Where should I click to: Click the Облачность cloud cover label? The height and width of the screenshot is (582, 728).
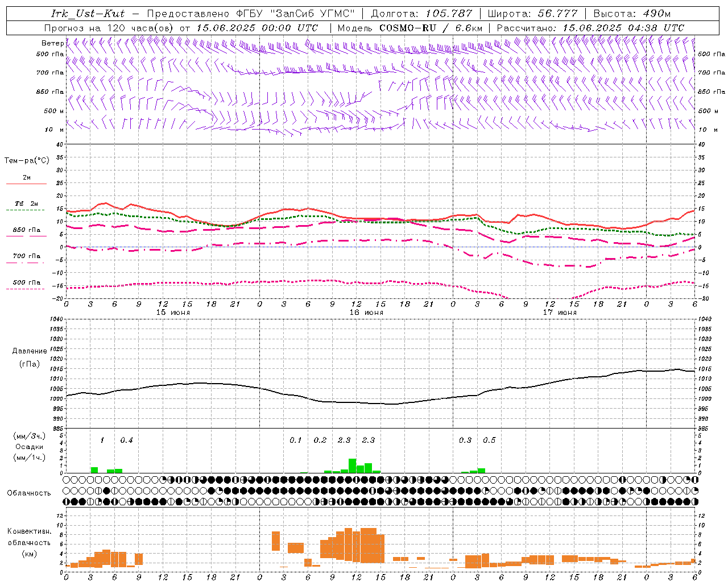click(x=29, y=493)
